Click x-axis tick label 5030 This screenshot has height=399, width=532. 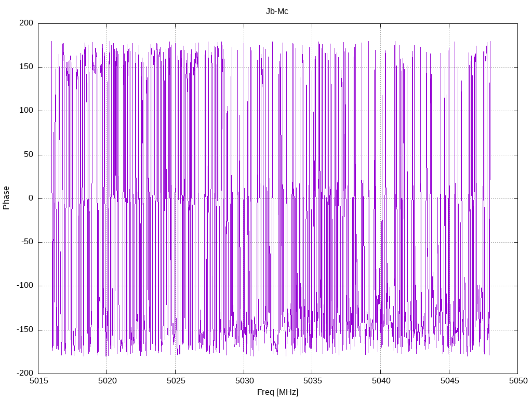(x=244, y=381)
